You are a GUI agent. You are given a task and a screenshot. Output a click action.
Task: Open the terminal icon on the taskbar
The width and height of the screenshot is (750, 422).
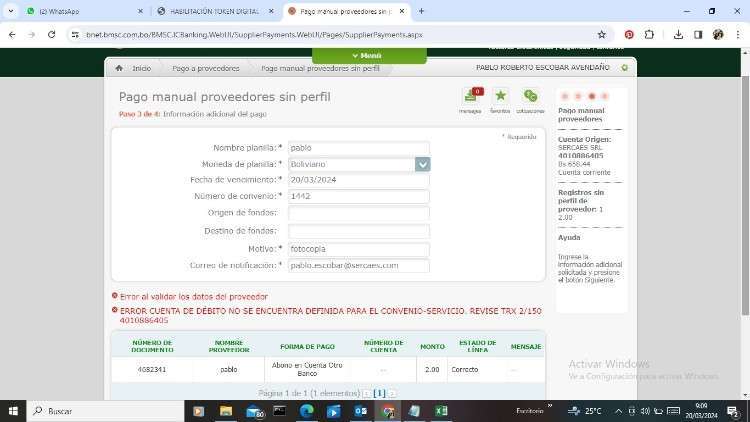[279, 411]
